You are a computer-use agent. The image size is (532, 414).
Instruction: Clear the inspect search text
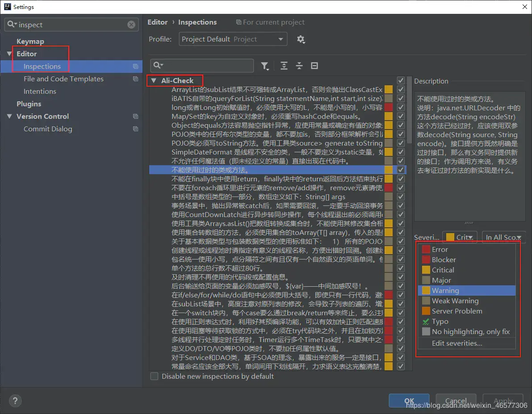tap(130, 25)
